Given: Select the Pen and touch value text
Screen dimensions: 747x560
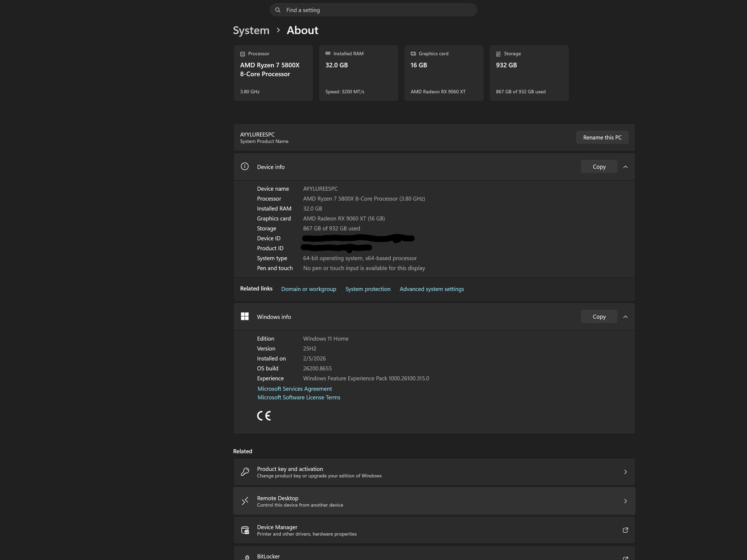Looking at the screenshot, I should (x=364, y=268).
